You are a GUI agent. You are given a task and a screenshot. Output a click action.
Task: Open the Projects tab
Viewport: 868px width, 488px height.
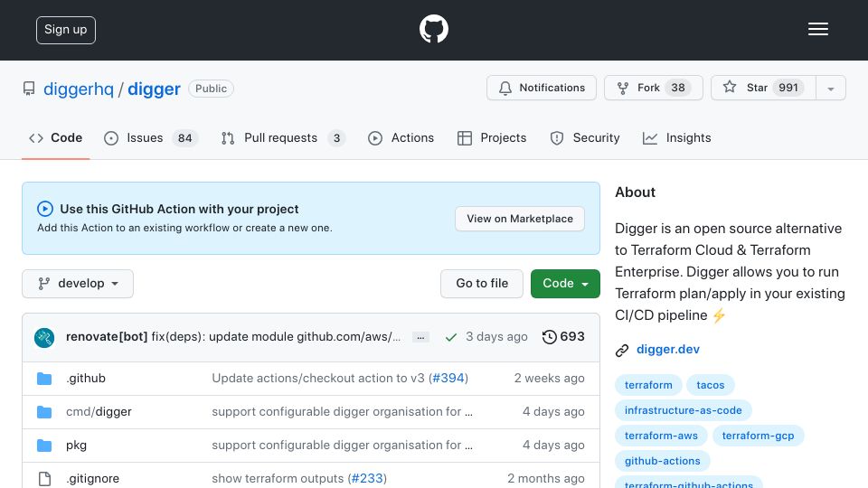coord(492,137)
